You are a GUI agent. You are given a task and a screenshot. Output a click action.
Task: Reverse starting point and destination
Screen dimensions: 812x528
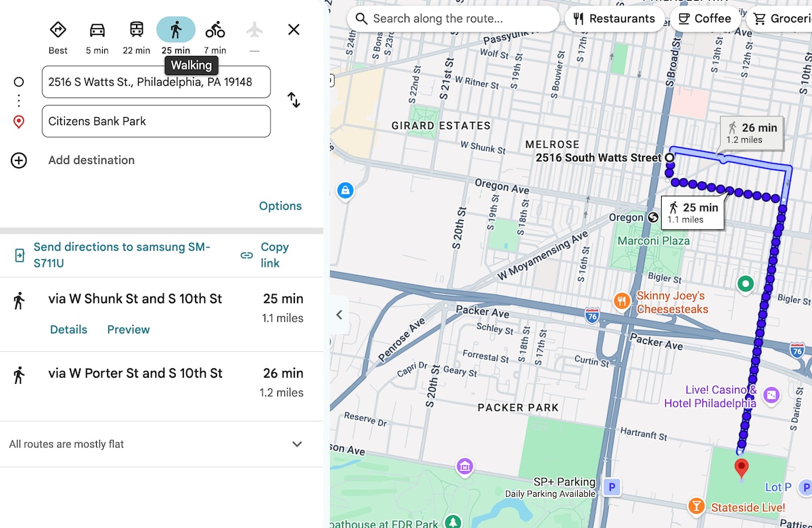point(294,100)
